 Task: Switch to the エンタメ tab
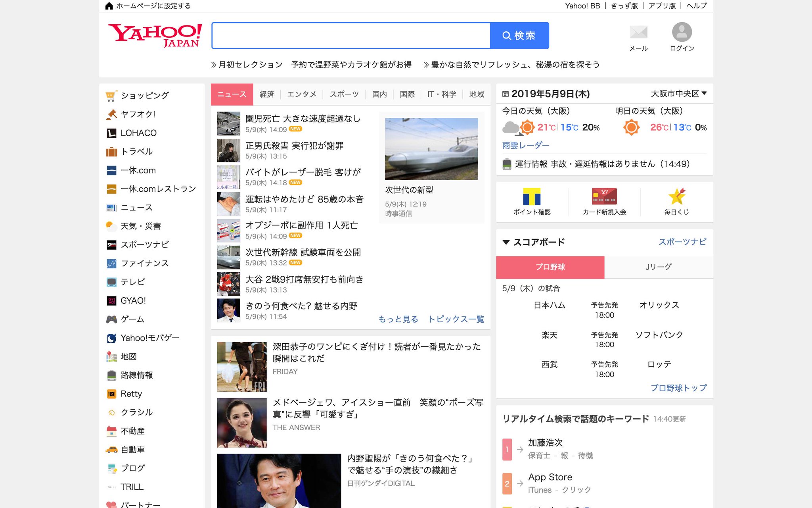point(302,94)
